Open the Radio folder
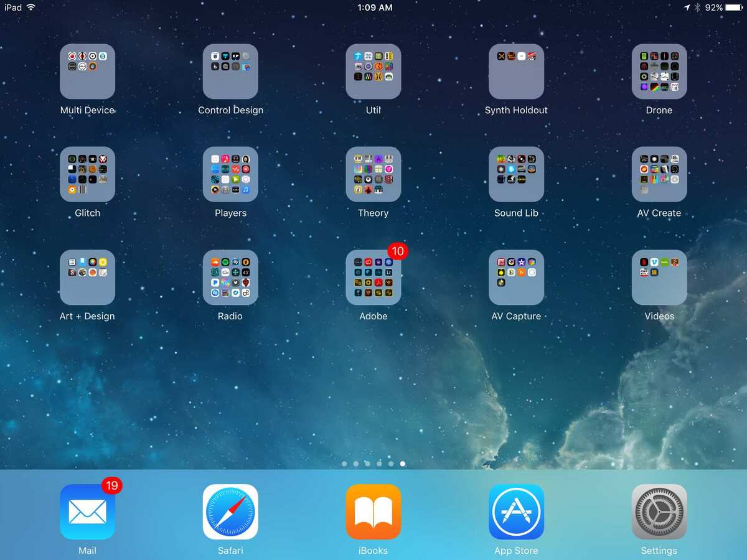The image size is (747, 560). tap(230, 278)
